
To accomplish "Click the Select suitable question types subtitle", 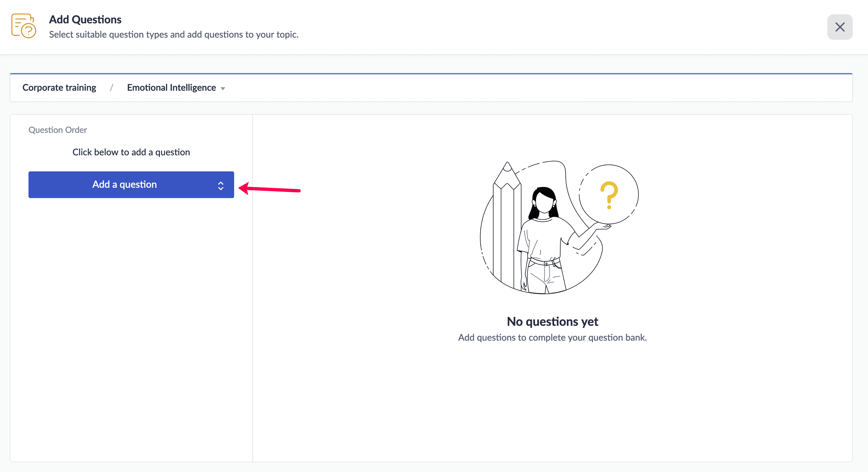I will click(x=173, y=34).
